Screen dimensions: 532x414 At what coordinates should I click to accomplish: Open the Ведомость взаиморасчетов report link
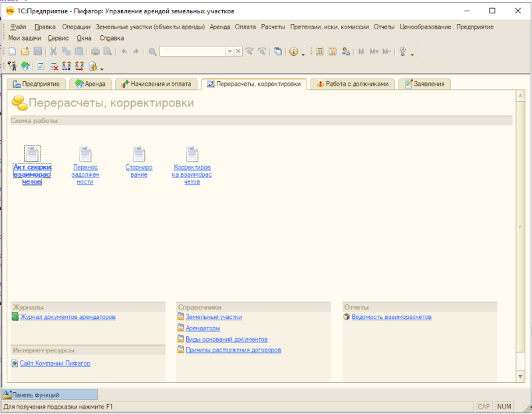click(x=391, y=317)
